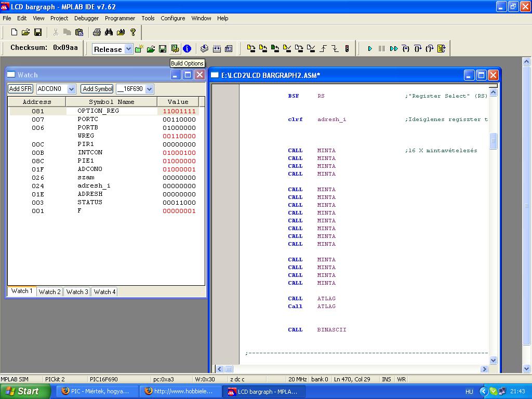Click the Find in Files icon
532x399 pixels.
coord(121,32)
